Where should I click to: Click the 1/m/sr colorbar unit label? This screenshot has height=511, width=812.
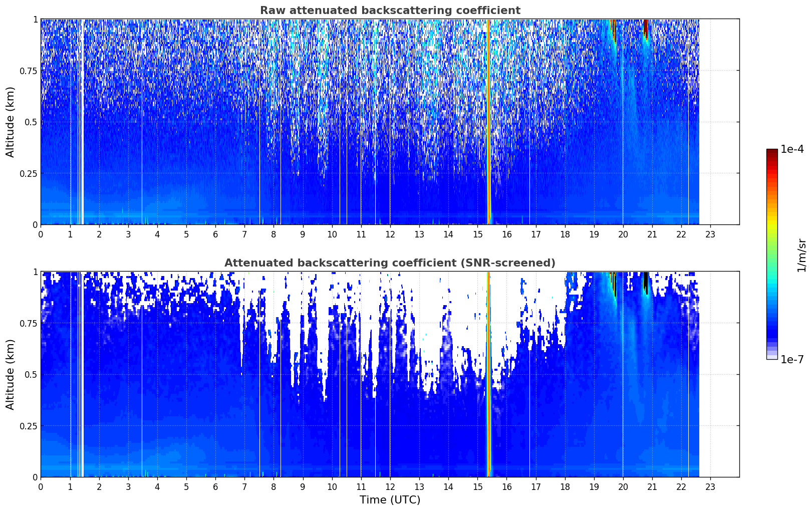(x=801, y=255)
